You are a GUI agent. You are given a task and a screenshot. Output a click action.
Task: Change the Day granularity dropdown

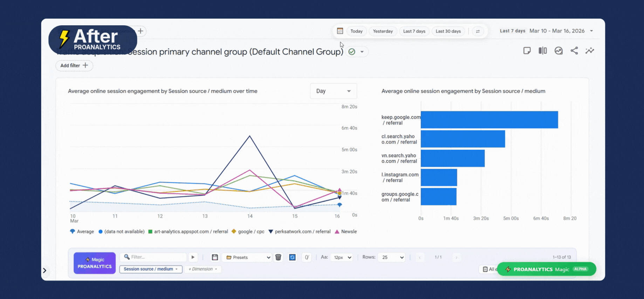point(333,91)
